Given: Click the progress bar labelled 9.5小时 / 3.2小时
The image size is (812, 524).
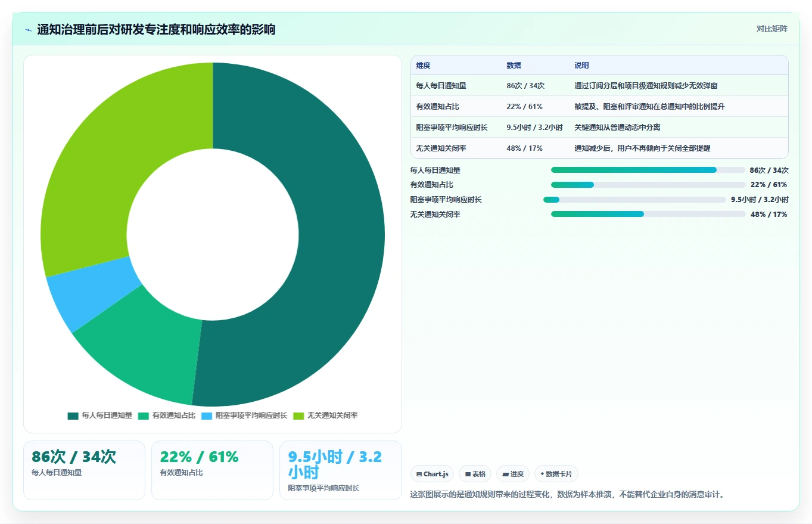Looking at the screenshot, I should [634, 200].
